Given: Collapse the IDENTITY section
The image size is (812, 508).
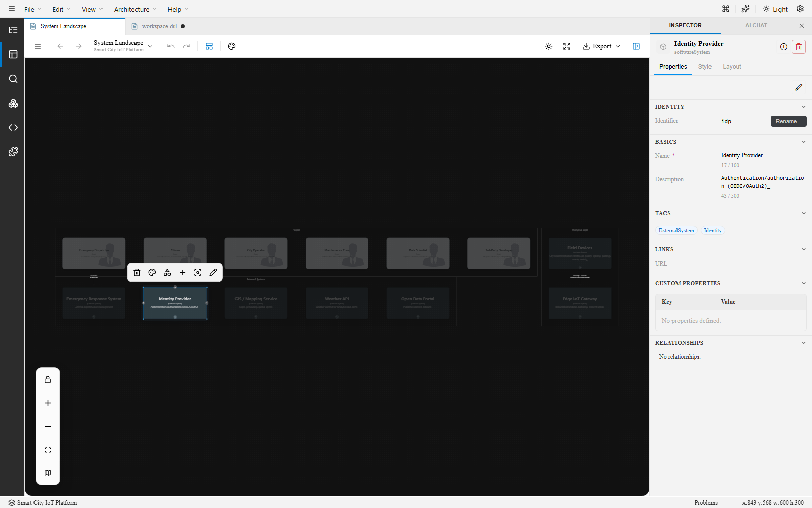Looking at the screenshot, I should coord(804,107).
